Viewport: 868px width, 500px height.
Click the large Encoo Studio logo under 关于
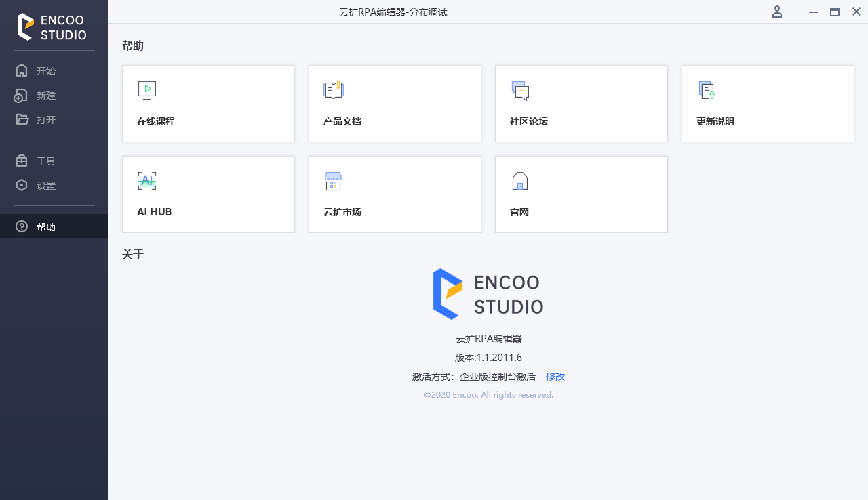click(x=488, y=294)
